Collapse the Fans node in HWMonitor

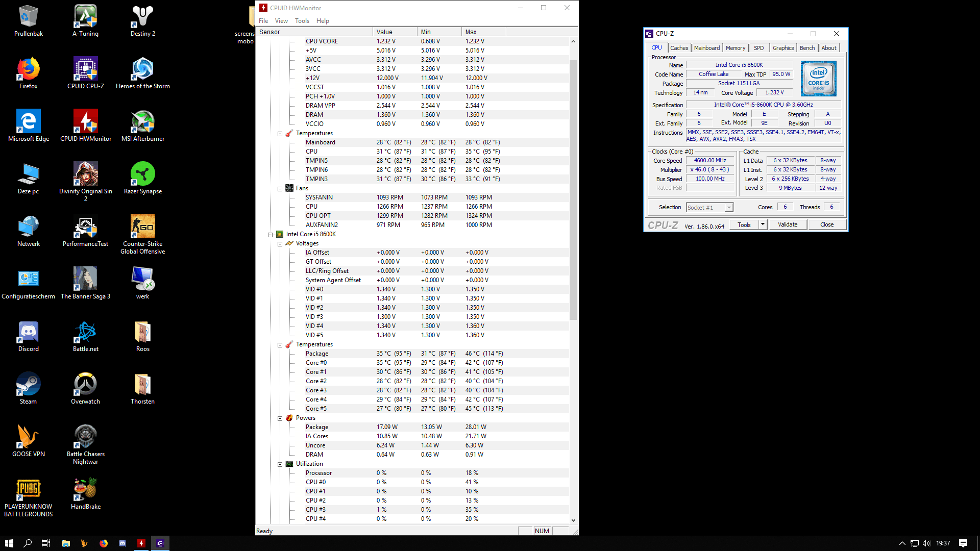pyautogui.click(x=280, y=189)
